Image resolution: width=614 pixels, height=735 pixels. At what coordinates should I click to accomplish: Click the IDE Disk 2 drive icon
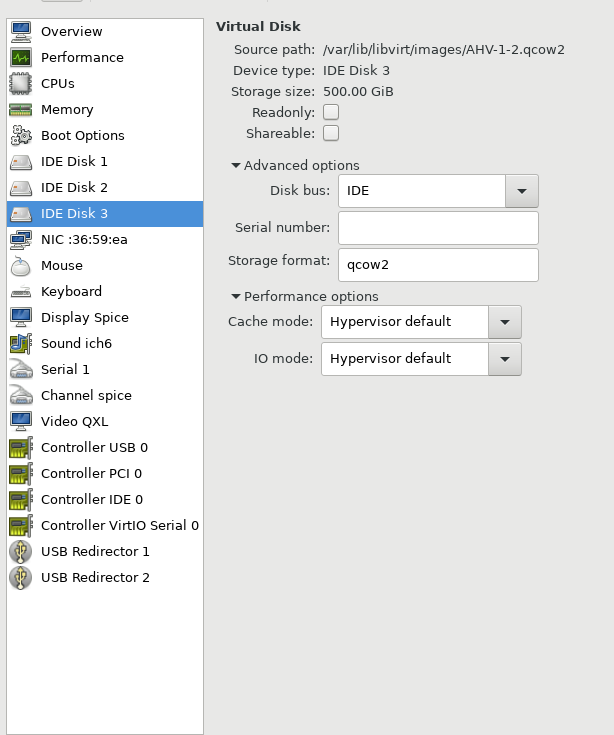(21, 188)
